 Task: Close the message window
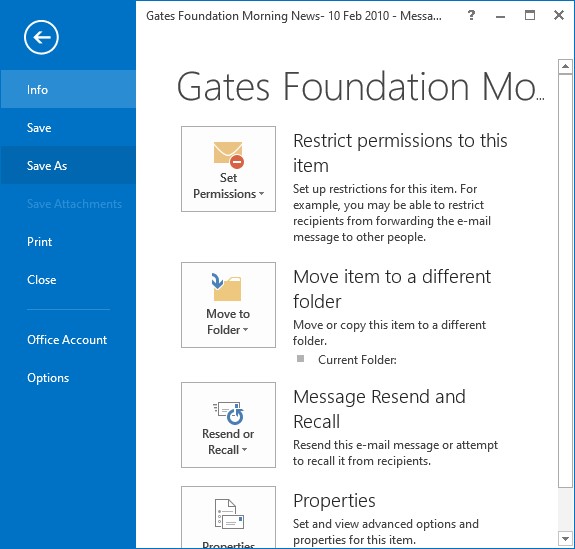click(559, 15)
